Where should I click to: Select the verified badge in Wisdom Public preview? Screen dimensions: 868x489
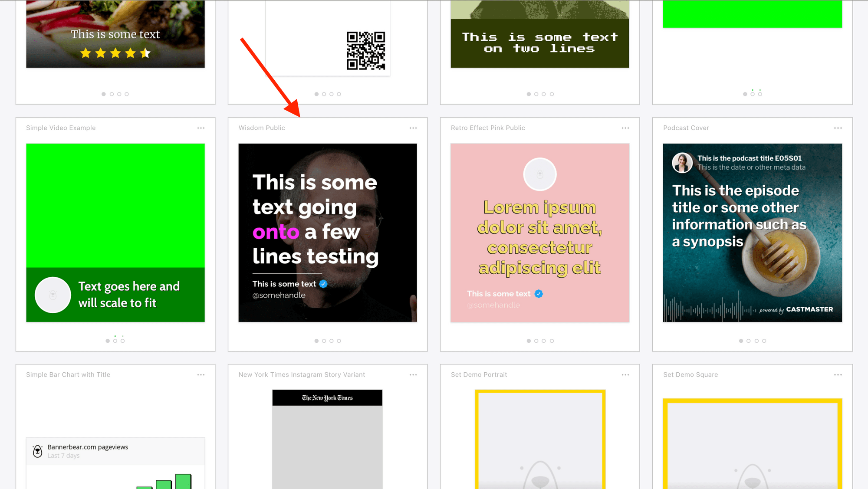click(x=323, y=284)
